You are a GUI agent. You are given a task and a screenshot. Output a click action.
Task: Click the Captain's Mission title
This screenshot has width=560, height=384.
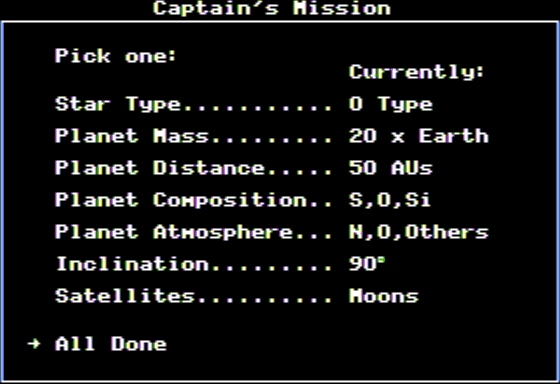pos(272,8)
